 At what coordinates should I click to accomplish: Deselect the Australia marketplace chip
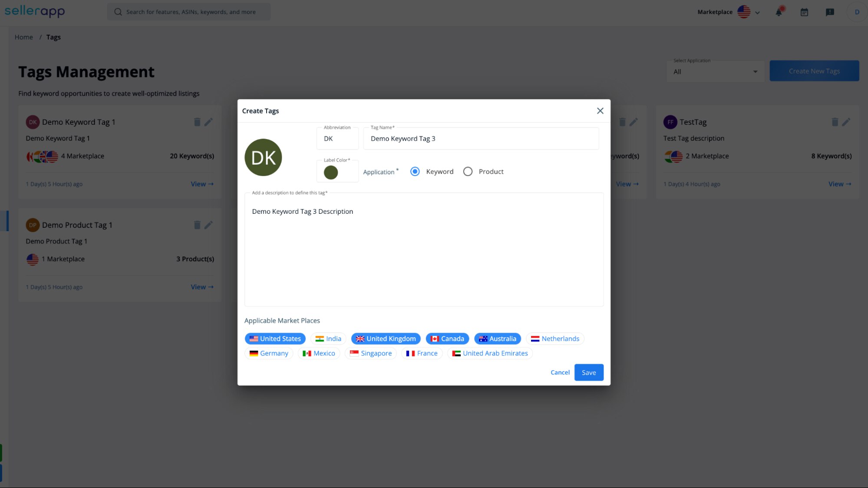click(x=498, y=339)
